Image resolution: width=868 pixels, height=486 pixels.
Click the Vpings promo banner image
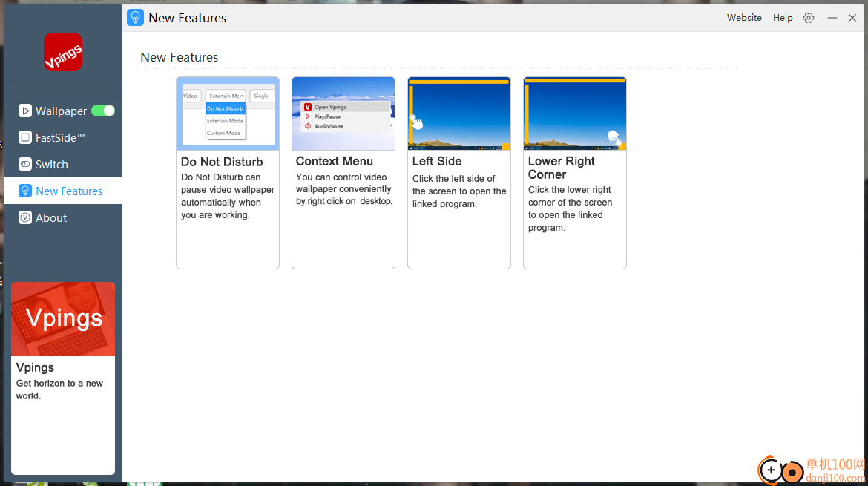(63, 319)
